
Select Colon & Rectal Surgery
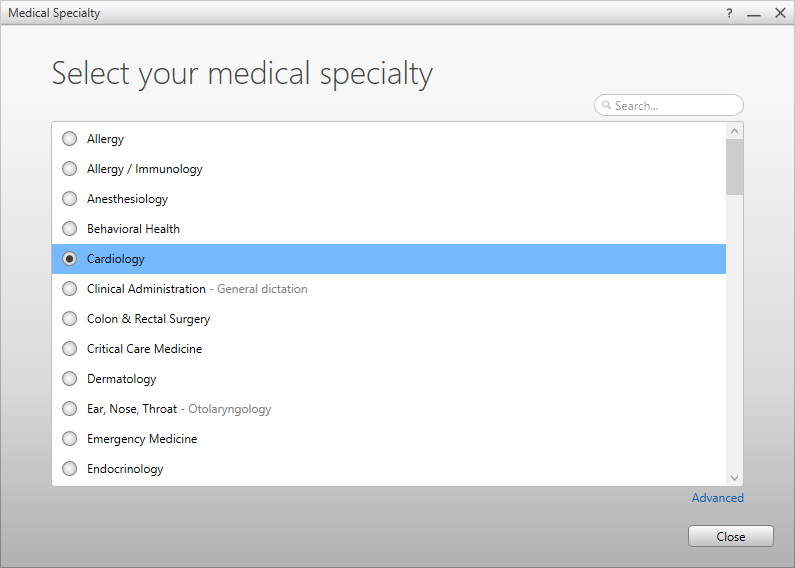tap(69, 319)
